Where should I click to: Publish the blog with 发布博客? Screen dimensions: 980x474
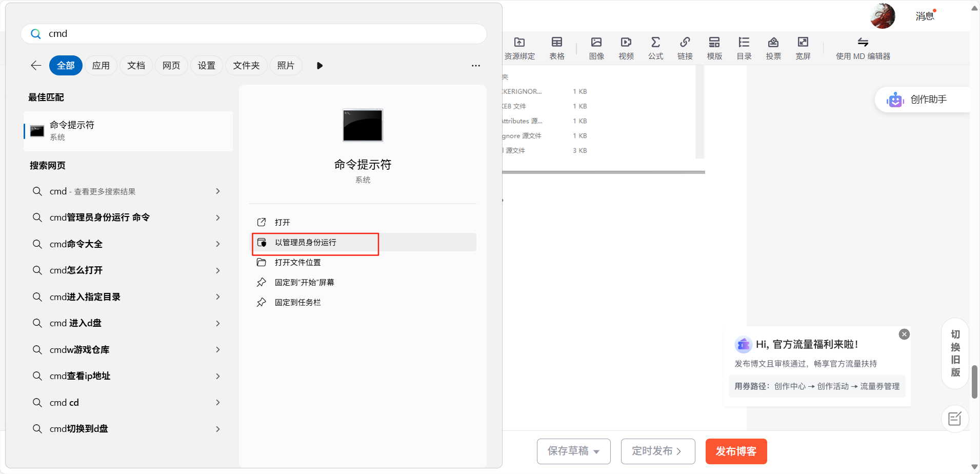(736, 451)
